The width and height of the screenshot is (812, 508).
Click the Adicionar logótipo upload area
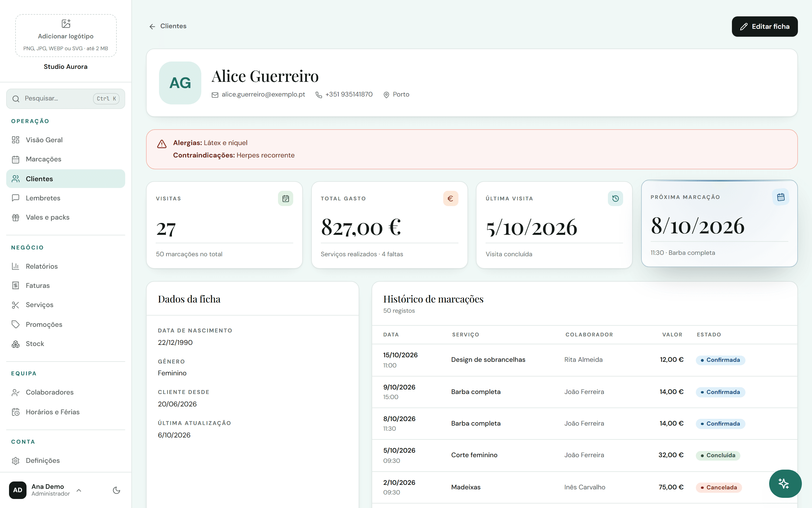click(66, 35)
